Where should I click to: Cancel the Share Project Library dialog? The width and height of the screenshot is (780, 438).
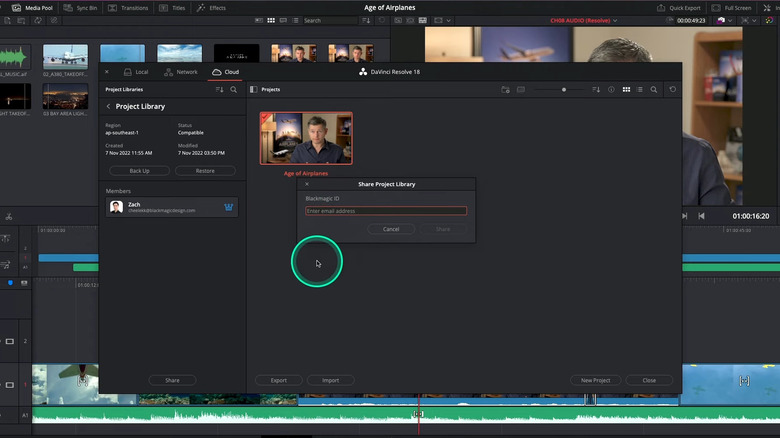[391, 229]
